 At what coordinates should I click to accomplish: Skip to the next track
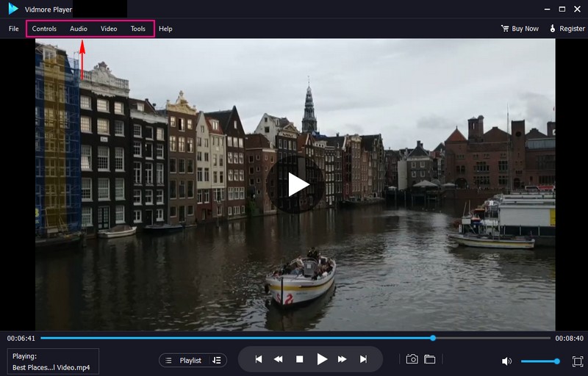pos(363,359)
